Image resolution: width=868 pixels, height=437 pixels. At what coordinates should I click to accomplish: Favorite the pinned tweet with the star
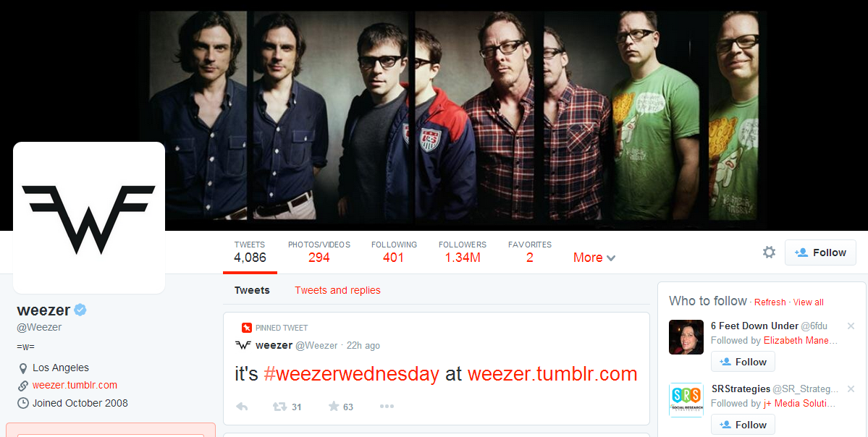pyautogui.click(x=333, y=407)
